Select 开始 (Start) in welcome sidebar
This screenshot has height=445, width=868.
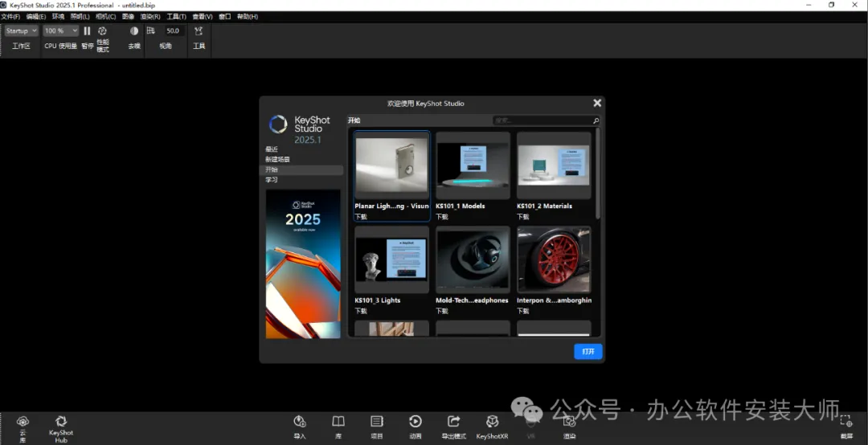(x=302, y=170)
